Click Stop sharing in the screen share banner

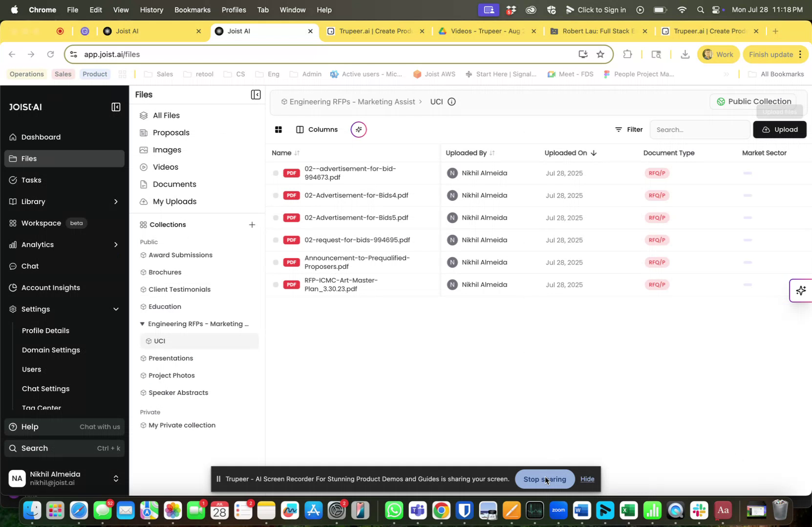[x=545, y=479]
